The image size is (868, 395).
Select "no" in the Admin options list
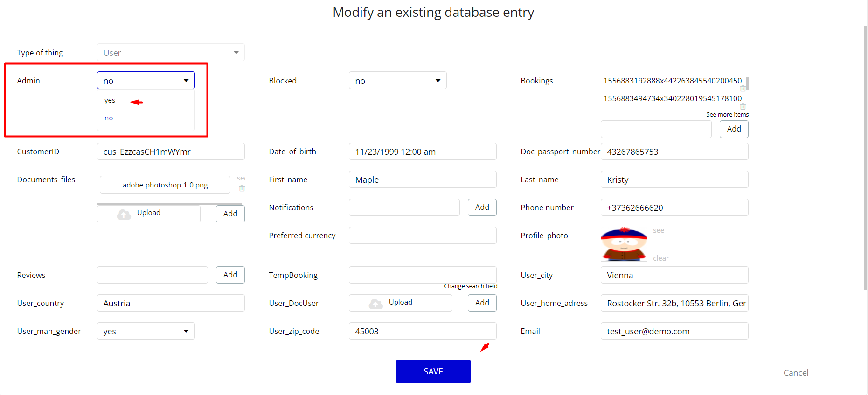[x=109, y=118]
